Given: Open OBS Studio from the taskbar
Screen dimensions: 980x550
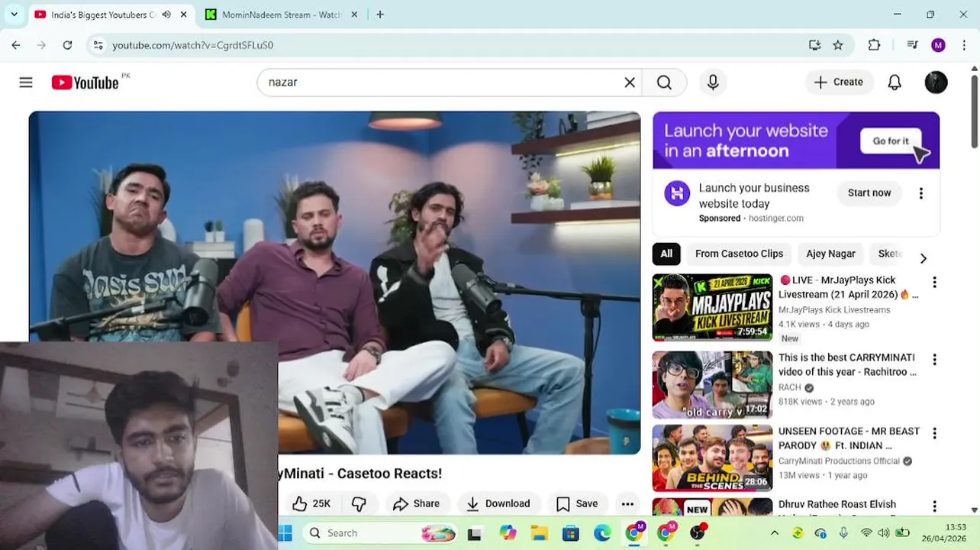Looking at the screenshot, I should pos(697,533).
